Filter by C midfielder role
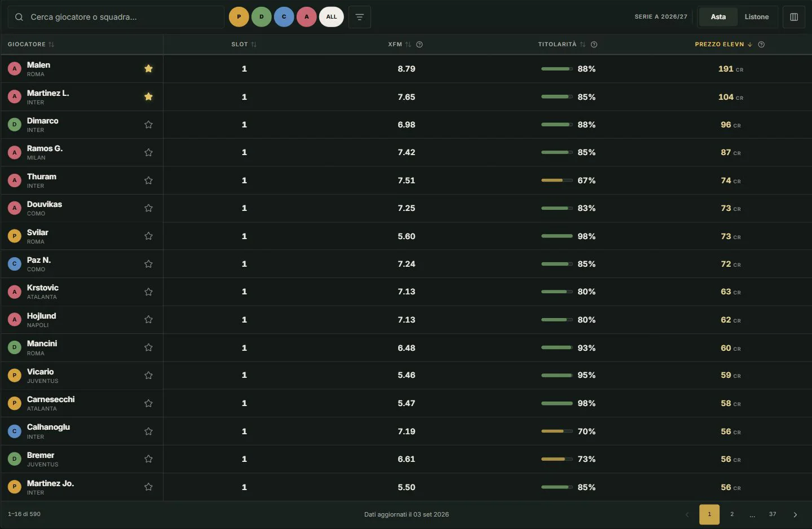 click(284, 17)
